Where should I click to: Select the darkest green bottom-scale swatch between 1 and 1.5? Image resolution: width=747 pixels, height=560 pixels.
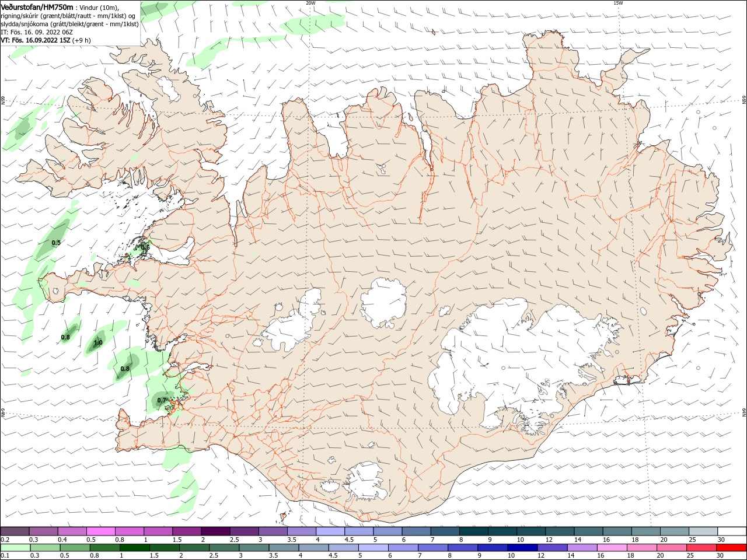pos(135,548)
